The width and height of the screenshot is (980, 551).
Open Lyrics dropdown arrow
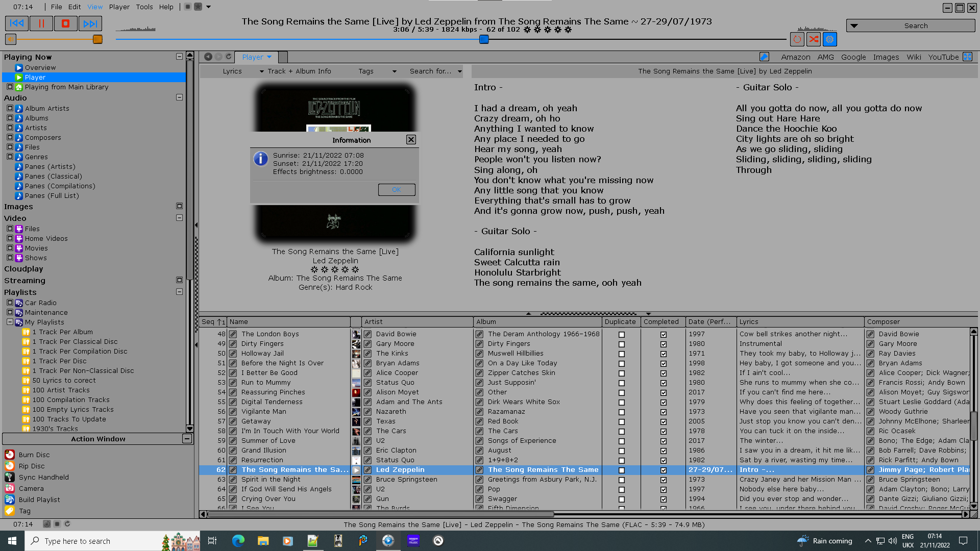coord(262,71)
